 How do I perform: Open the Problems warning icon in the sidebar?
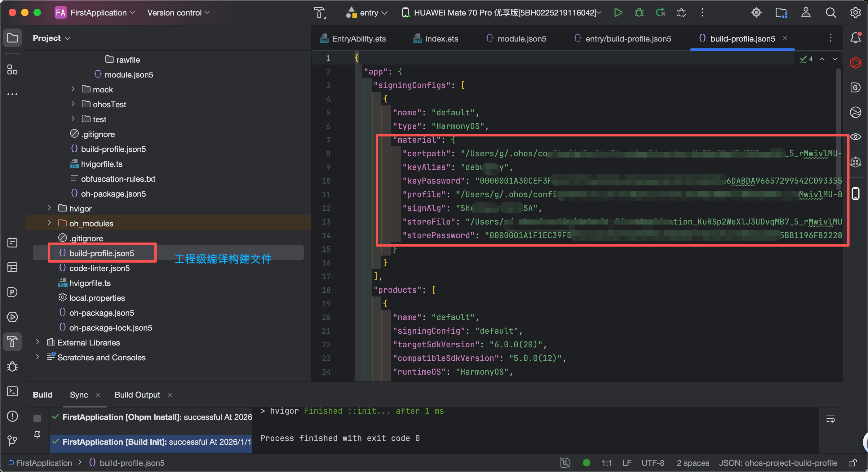coord(12,416)
